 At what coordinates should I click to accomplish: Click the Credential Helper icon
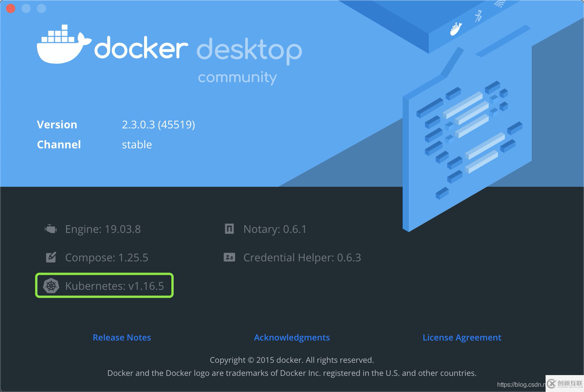(x=229, y=257)
